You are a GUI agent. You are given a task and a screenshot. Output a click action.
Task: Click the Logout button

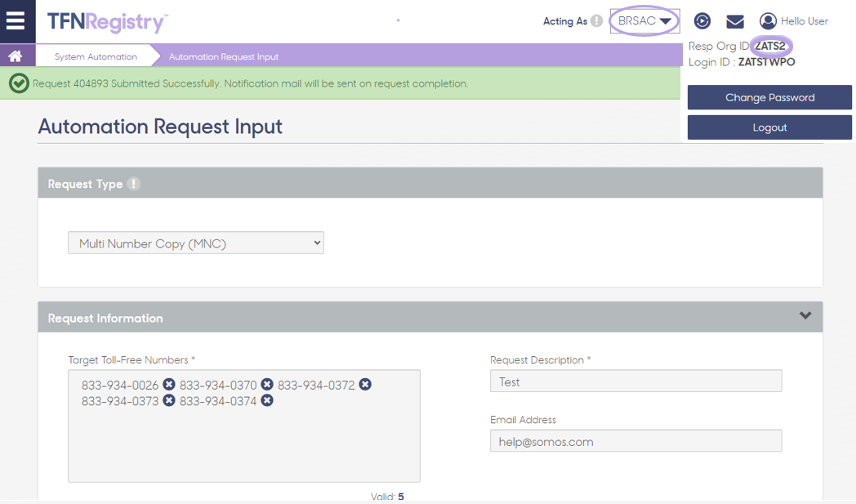769,127
